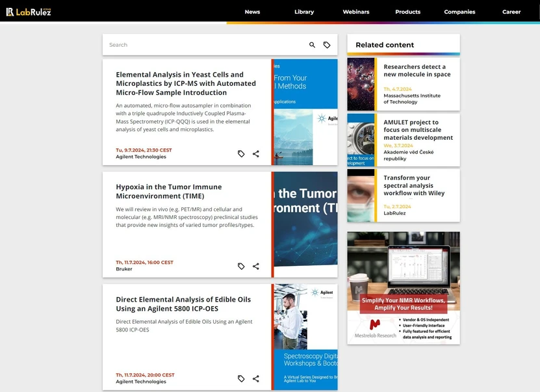This screenshot has width=540, height=392.
Task: Click Edible Oils webinar description text
Action: [184, 326]
